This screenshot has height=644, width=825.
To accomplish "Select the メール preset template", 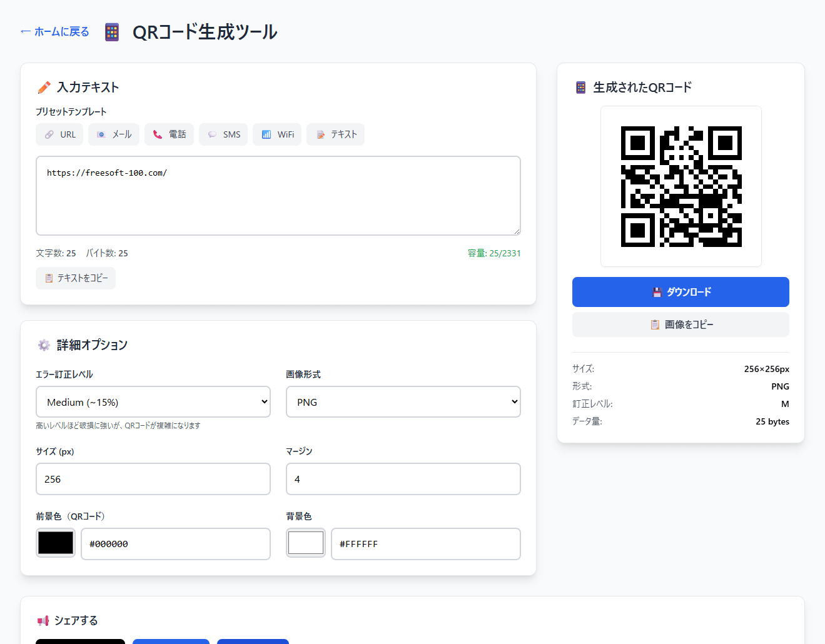I will coord(114,134).
